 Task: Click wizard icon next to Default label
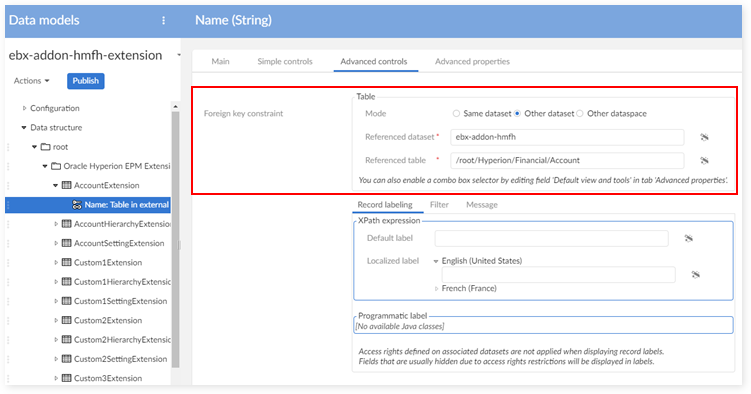[x=688, y=238]
